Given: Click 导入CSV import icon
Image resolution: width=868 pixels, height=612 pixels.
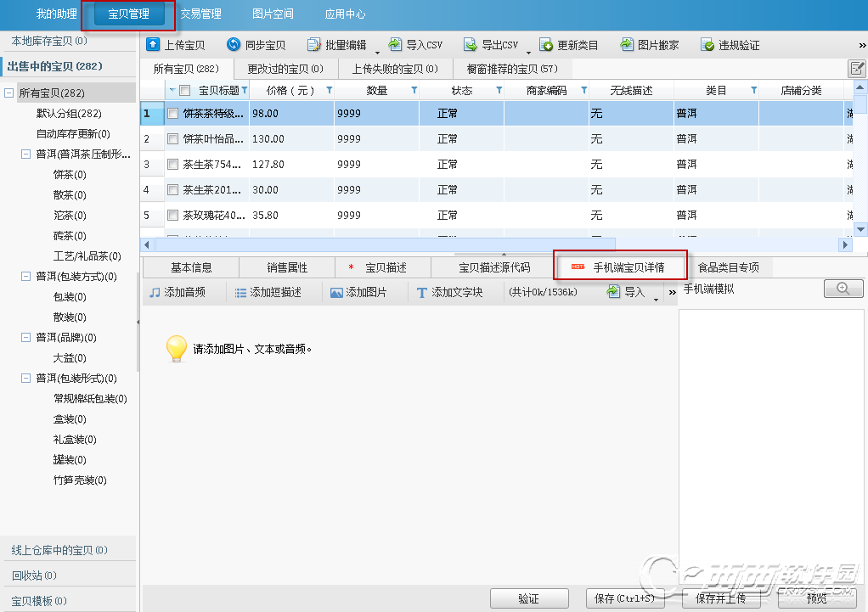Looking at the screenshot, I should click(395, 45).
